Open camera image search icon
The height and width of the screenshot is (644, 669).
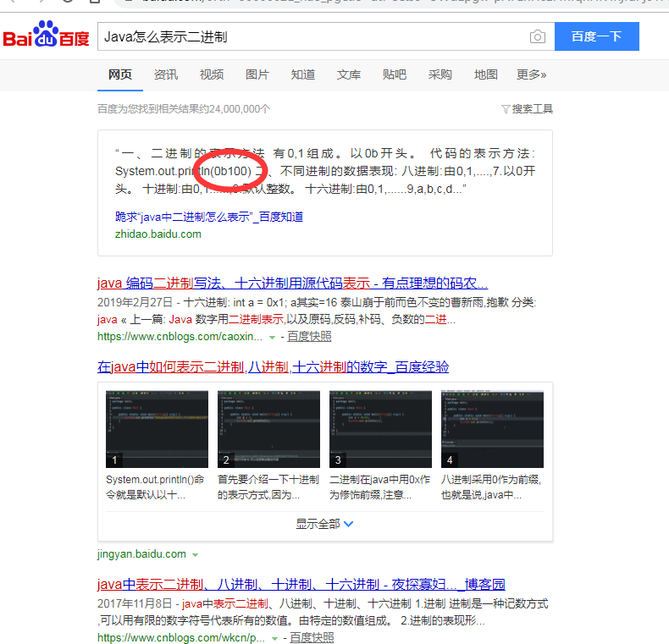click(x=538, y=36)
